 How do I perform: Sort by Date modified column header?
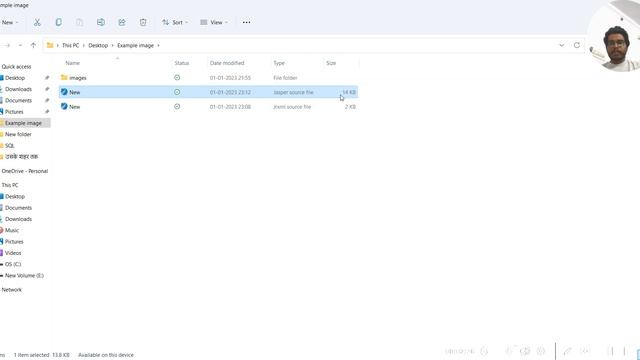point(227,63)
